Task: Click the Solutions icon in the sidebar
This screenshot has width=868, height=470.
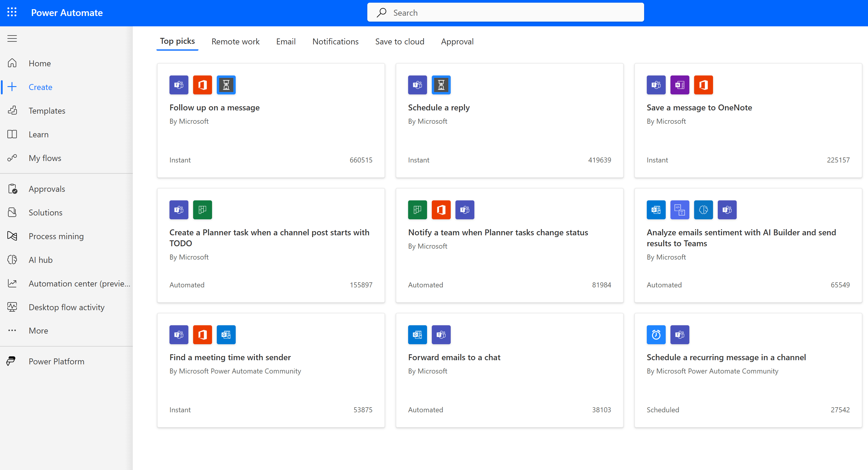Action: click(12, 212)
